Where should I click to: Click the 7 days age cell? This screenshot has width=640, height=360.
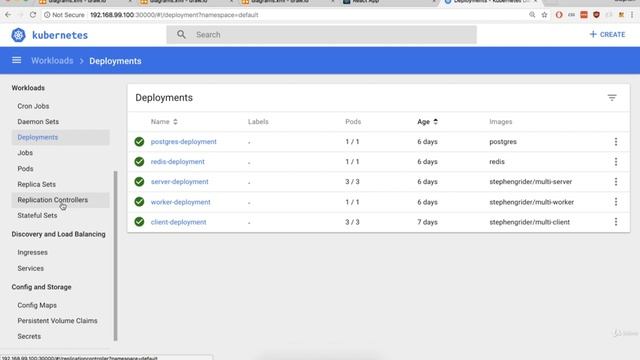[427, 222]
